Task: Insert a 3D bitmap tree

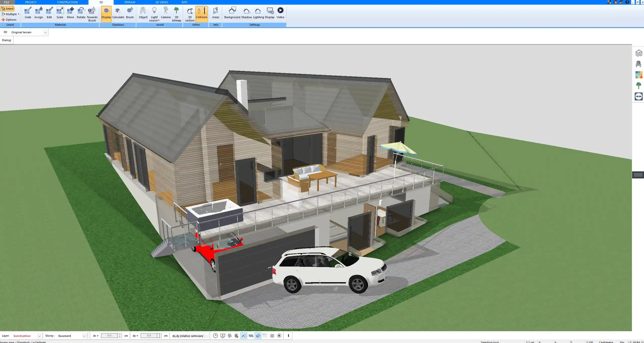Action: [176, 14]
